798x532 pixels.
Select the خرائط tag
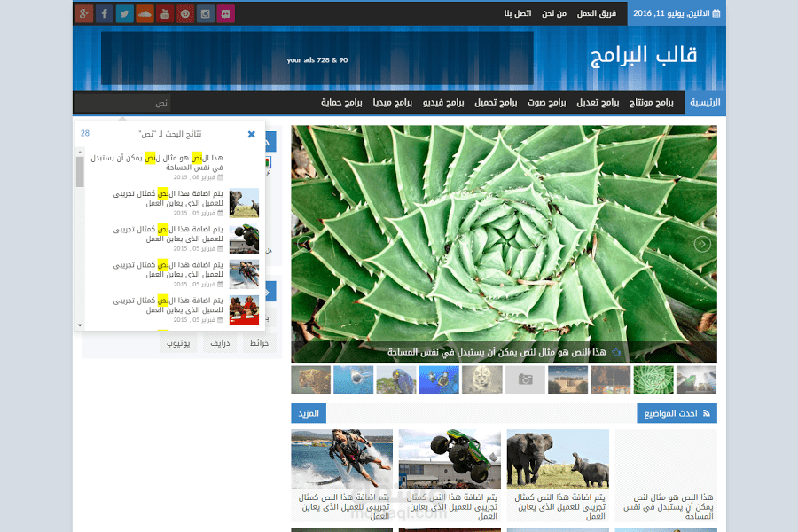point(259,343)
